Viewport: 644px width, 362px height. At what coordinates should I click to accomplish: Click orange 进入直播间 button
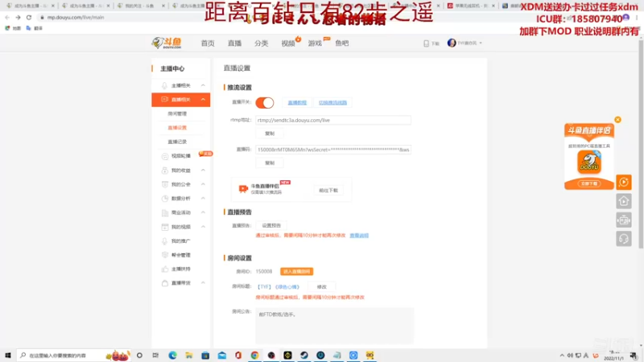296,272
